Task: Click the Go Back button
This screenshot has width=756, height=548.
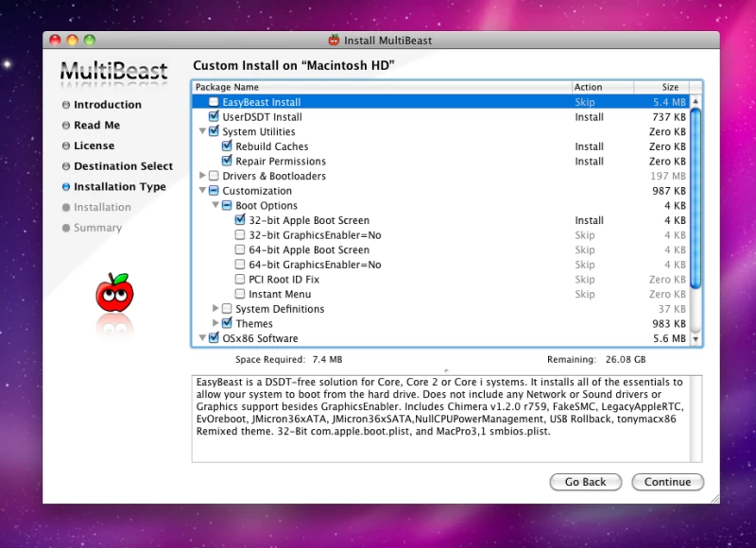Action: tap(585, 482)
